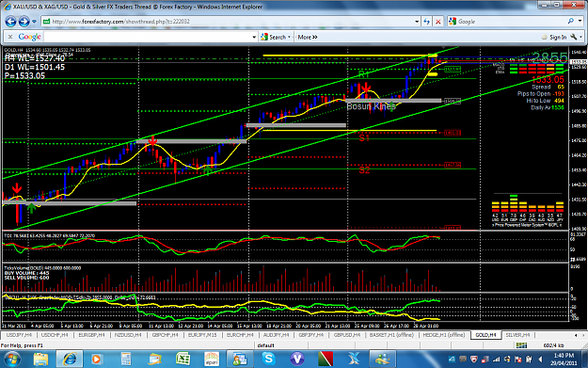The height and width of the screenshot is (368, 588).
Task: Open the red-green flag taskbar icon
Action: click(x=326, y=360)
